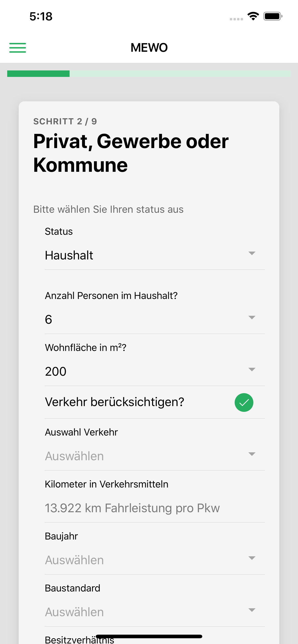Tap the Verkehr berücksichtigen? label
The image size is (298, 644).
(x=114, y=402)
